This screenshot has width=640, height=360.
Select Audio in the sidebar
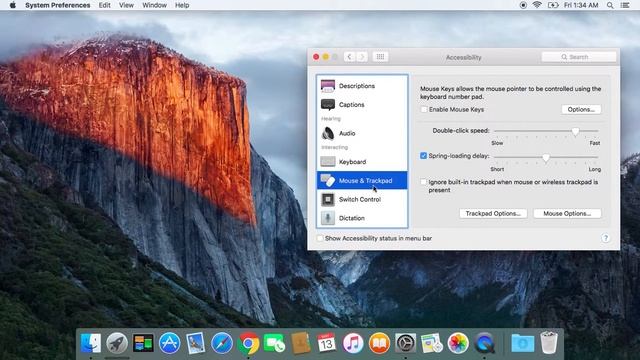(362, 133)
